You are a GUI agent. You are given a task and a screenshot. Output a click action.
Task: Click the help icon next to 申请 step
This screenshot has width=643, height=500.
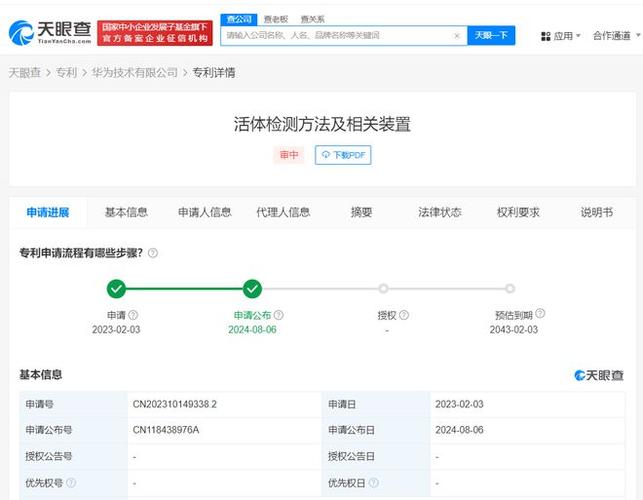tap(133, 315)
